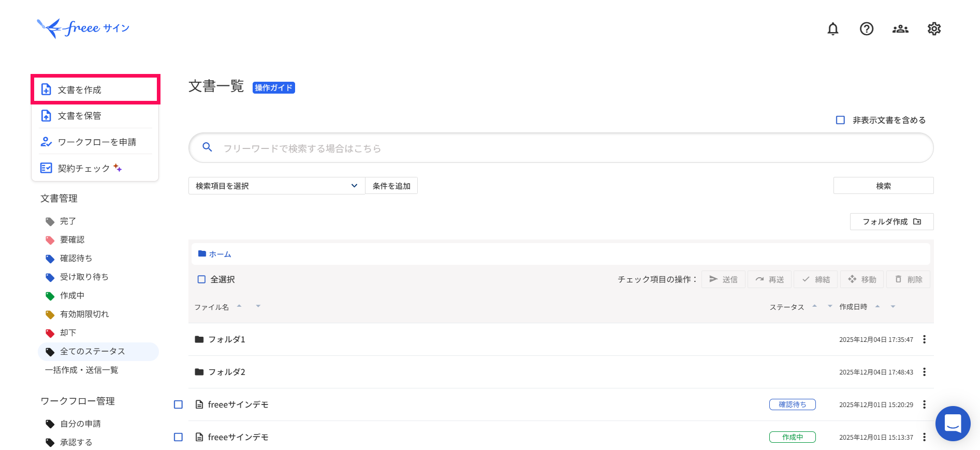Select 全てのステータス filter

(98, 352)
